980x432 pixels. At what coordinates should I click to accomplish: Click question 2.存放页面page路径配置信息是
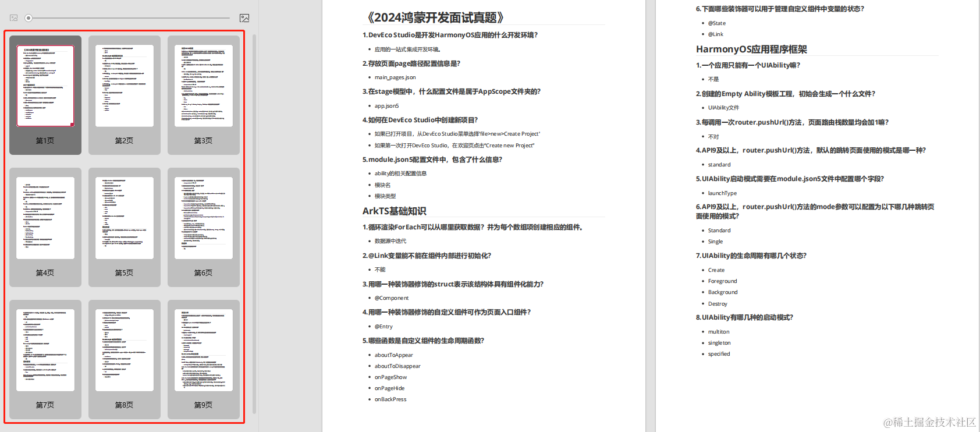click(x=411, y=63)
